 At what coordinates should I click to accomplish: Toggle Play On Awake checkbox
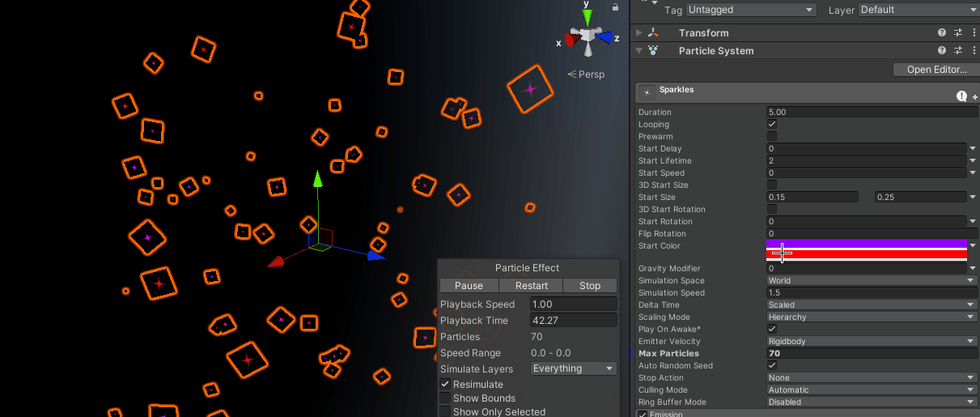click(x=772, y=330)
